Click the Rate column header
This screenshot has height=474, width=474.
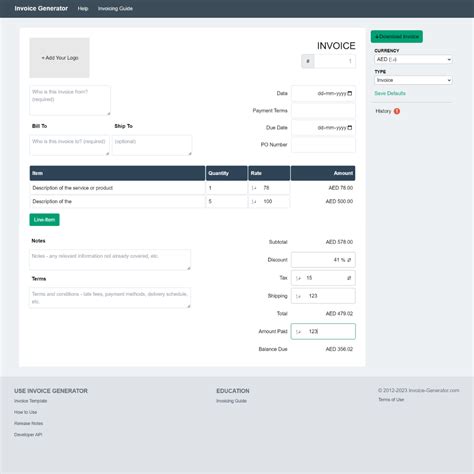pyautogui.click(x=269, y=173)
